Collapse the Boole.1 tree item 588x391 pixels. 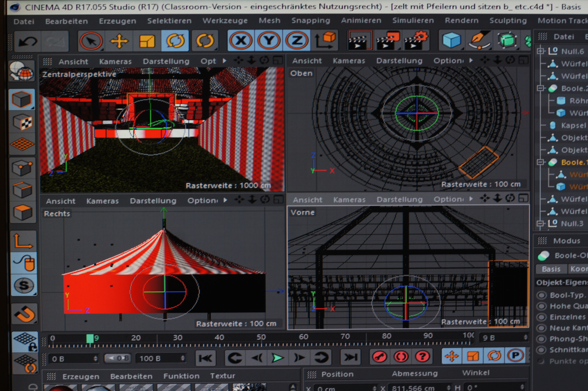tap(540, 162)
